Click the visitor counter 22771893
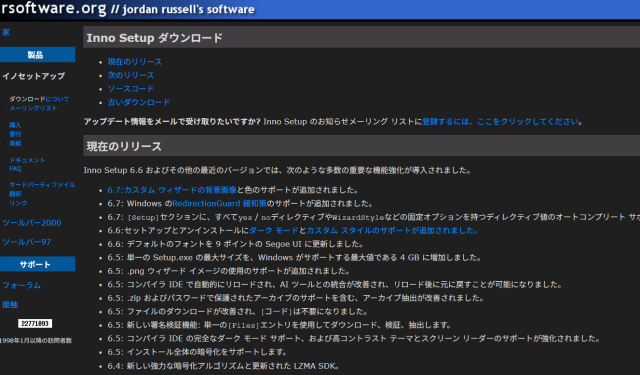 click(35, 324)
